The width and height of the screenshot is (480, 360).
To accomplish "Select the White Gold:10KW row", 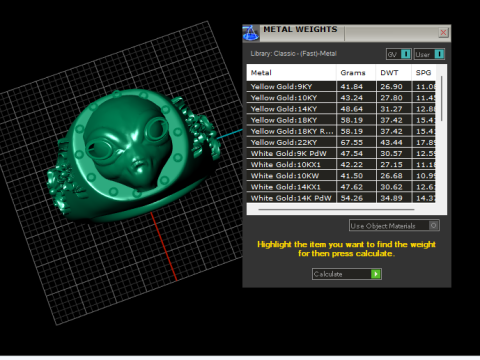I will coord(341,176).
